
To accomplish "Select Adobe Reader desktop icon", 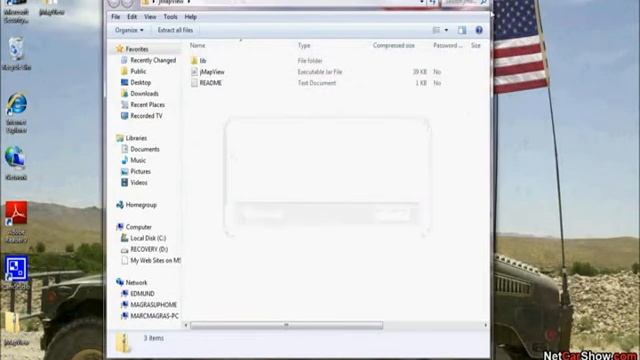I will 16,222.
